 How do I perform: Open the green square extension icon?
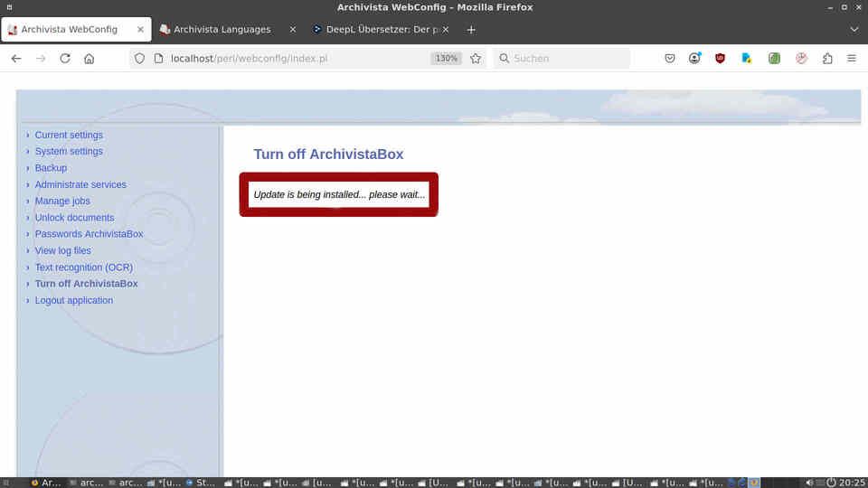(774, 58)
